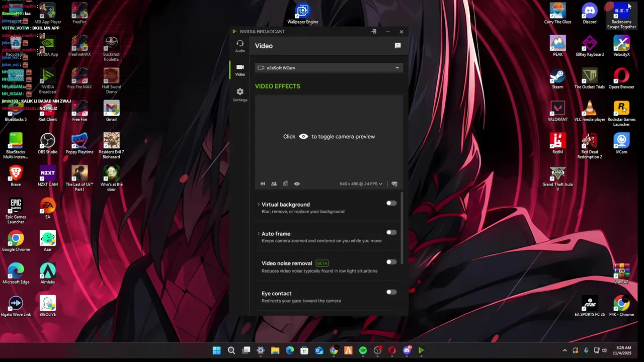Image resolution: width=644 pixels, height=362 pixels.
Task: Enable the Virtual background toggle
Action: pyautogui.click(x=391, y=203)
